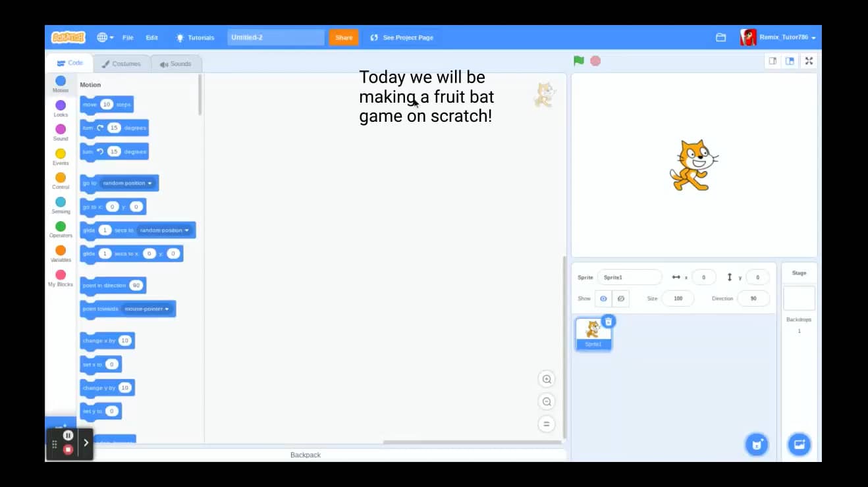Select the Motion block category
The height and width of the screenshot is (487, 868).
coord(61,84)
